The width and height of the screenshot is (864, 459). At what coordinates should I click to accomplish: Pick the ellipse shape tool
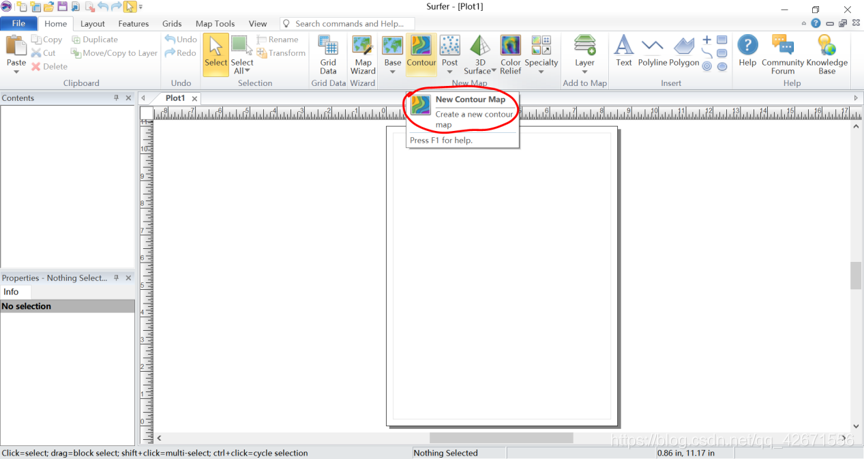[x=722, y=67]
